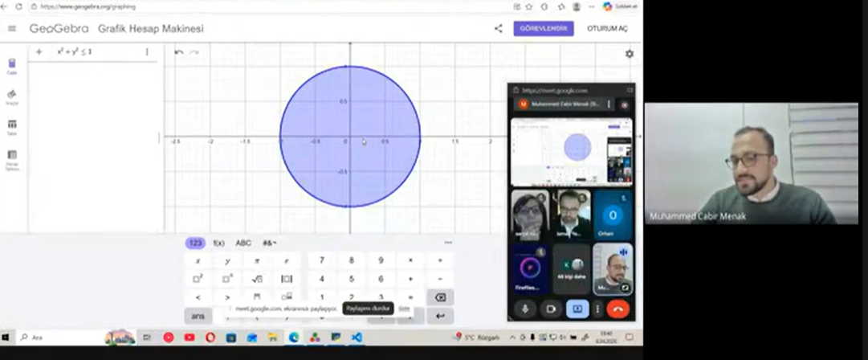Open the Cebir (Algebra) view in the sidebar
868x360 pixels.
[12, 66]
